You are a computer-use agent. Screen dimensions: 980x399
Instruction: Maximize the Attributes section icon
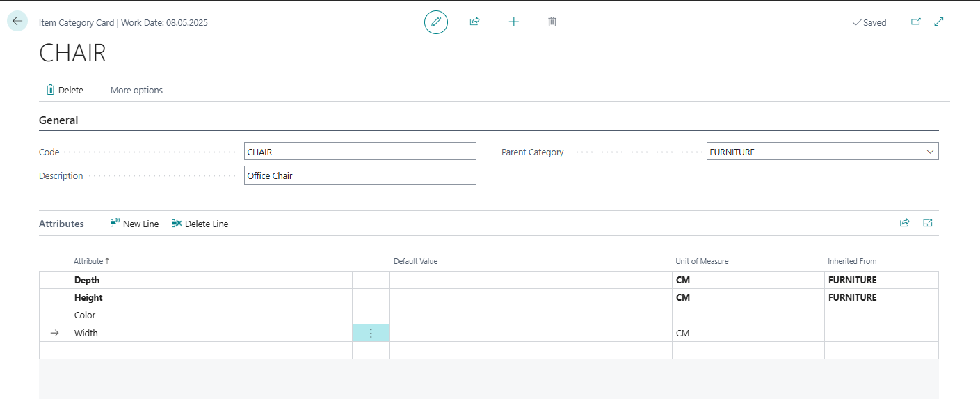pyautogui.click(x=927, y=224)
